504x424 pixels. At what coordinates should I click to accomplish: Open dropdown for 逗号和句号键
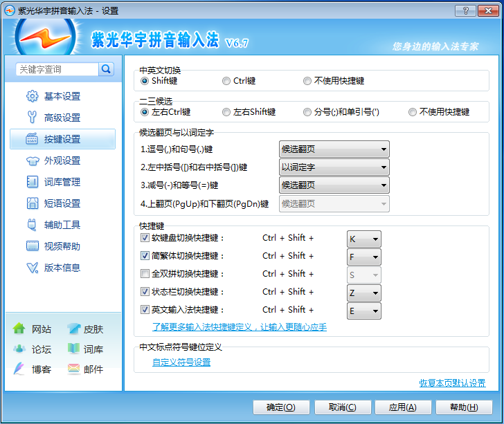click(334, 149)
